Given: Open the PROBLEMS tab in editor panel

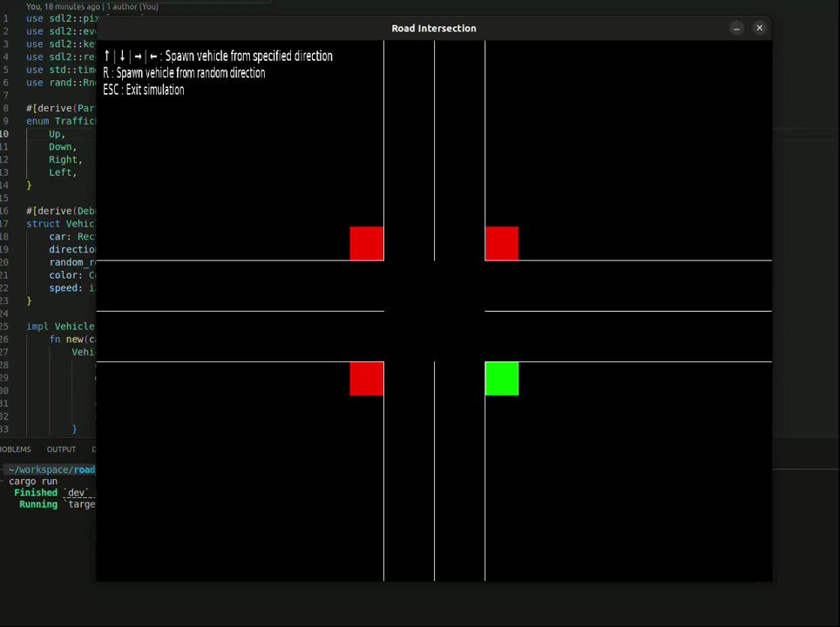Looking at the screenshot, I should [x=16, y=449].
